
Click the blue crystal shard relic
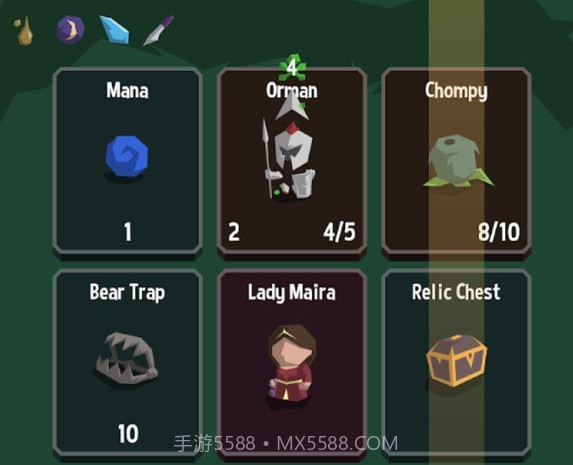click(114, 30)
